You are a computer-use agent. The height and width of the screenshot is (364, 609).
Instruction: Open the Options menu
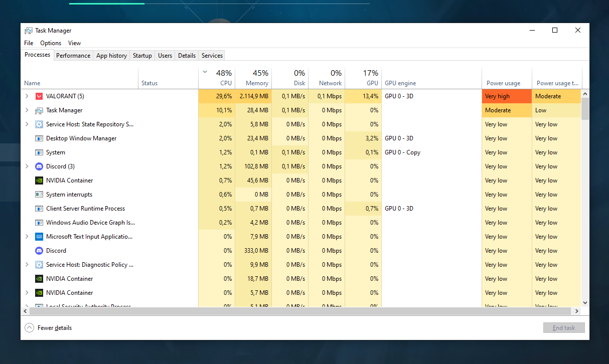(x=51, y=43)
